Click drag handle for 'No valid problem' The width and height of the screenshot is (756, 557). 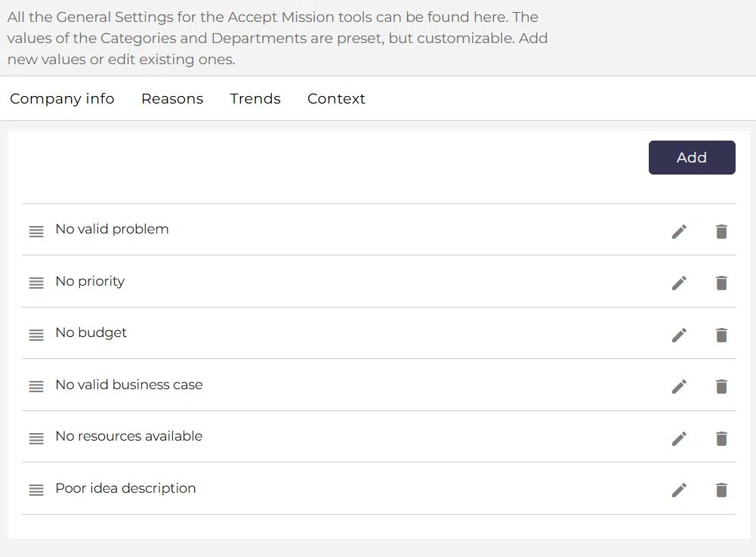click(x=36, y=232)
